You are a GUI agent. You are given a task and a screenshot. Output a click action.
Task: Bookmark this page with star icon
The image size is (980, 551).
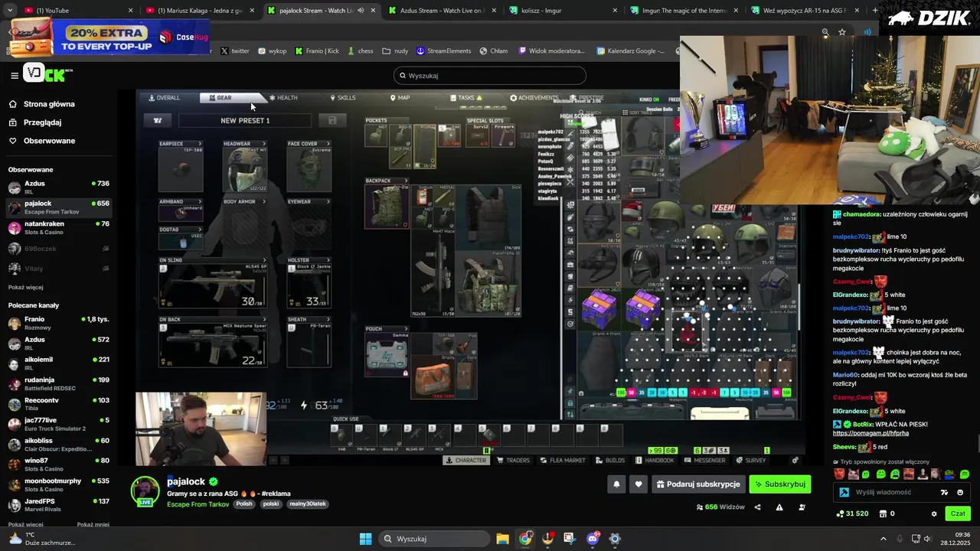842,32
